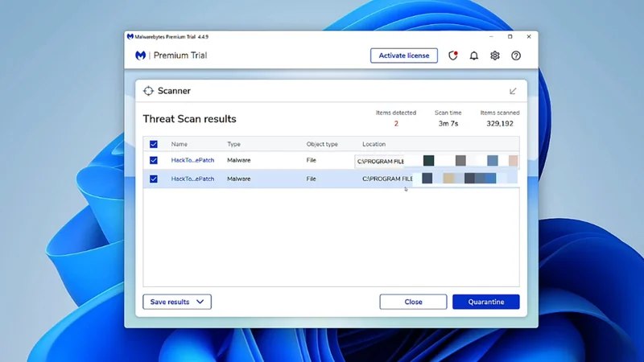Uncheck the second HackTo...ePatch threat checkbox
644x362 pixels.
tap(154, 179)
